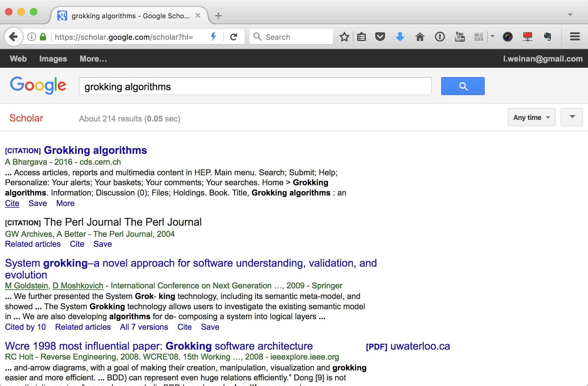Screen dimensions: 588x386
Task: Open the Grokking algorithms citation title
Action: (x=95, y=150)
